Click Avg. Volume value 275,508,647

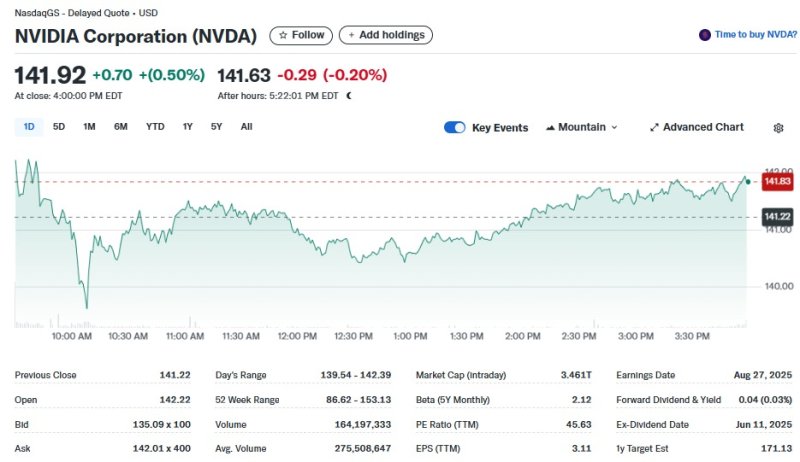click(x=363, y=449)
